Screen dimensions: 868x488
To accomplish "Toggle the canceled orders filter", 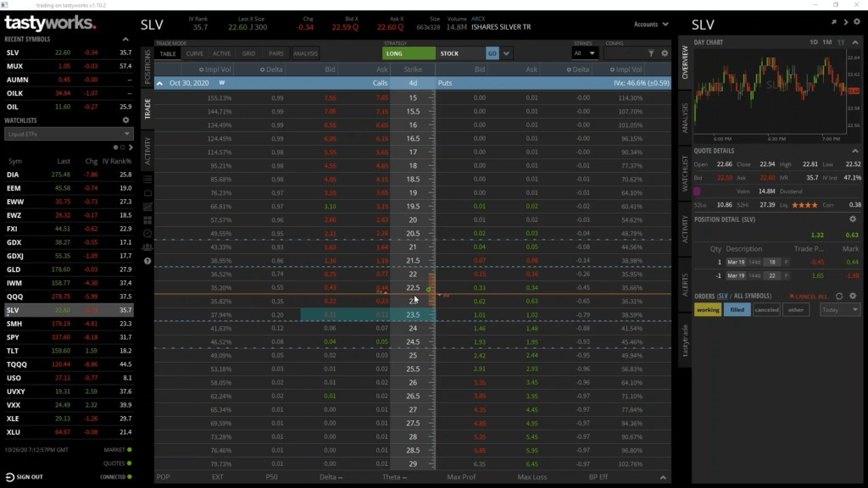I will point(766,310).
